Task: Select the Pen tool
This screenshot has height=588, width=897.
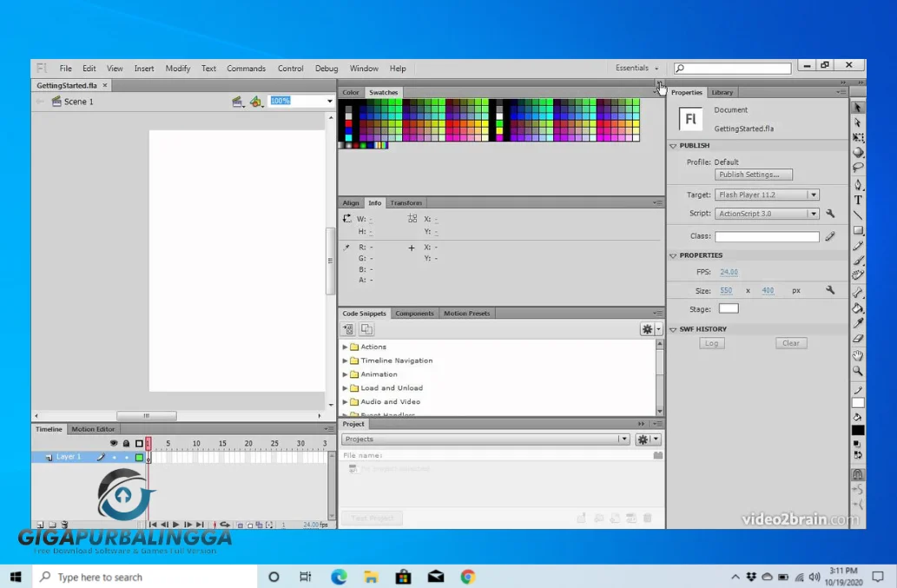Action: pyautogui.click(x=858, y=184)
